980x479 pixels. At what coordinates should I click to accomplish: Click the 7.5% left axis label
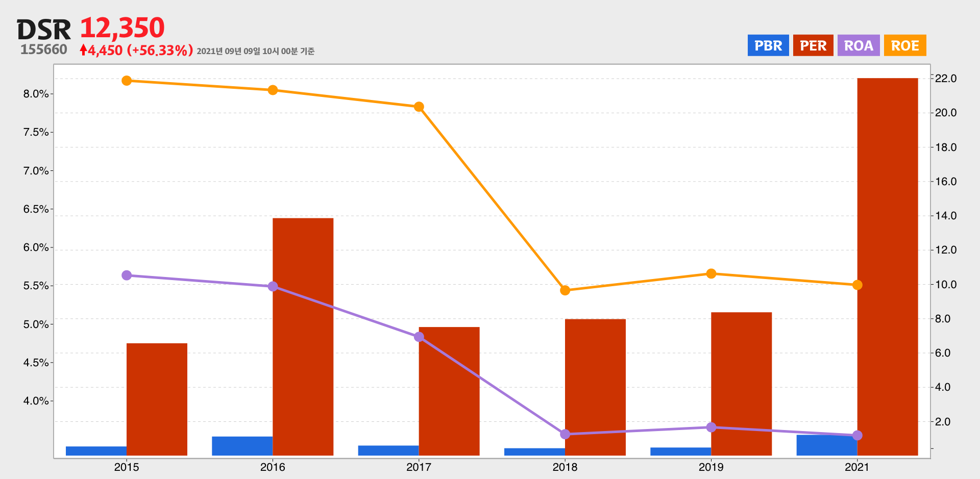pos(36,132)
